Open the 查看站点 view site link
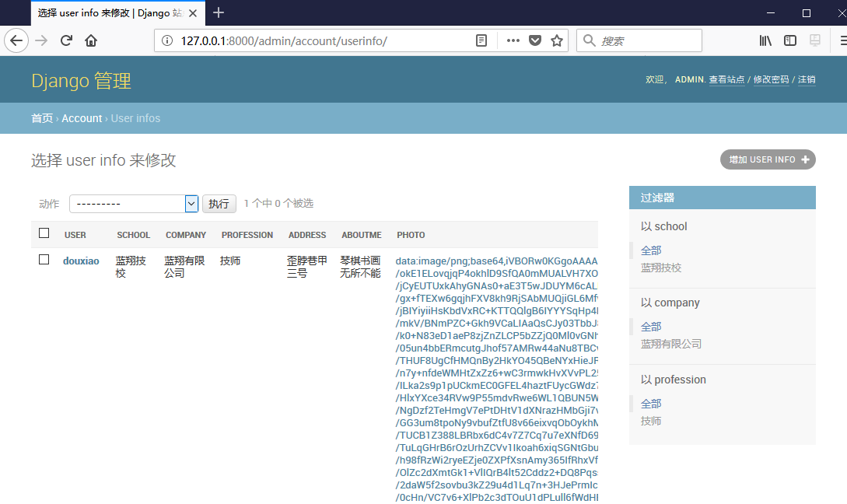 (726, 79)
